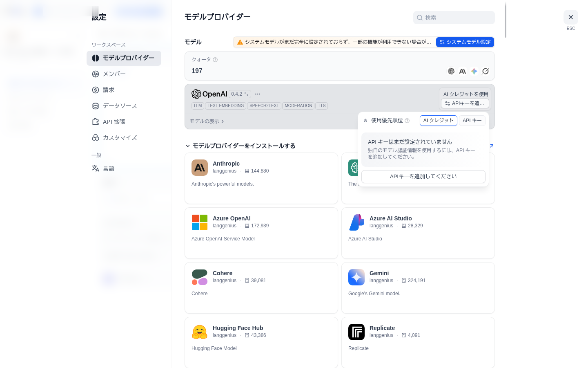This screenshot has height=368, width=588.
Task: Click the データソース database icon
Action: [x=96, y=106]
